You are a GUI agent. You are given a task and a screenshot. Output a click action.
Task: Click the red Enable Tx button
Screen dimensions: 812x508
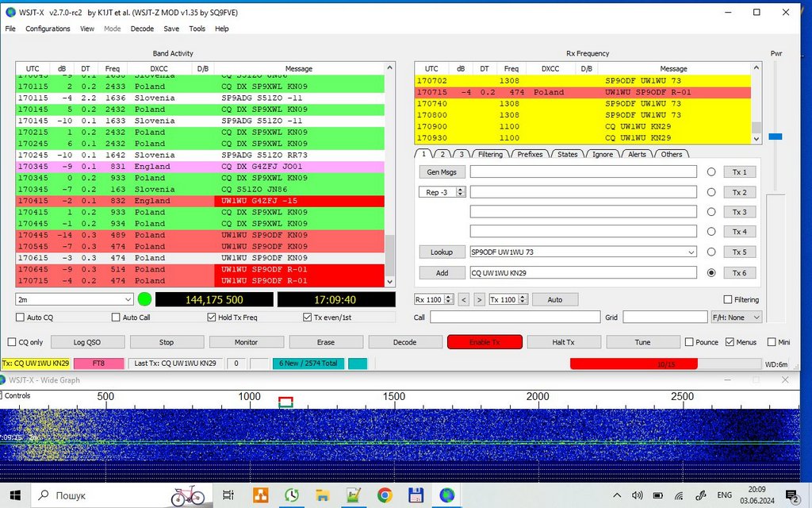[x=485, y=342]
